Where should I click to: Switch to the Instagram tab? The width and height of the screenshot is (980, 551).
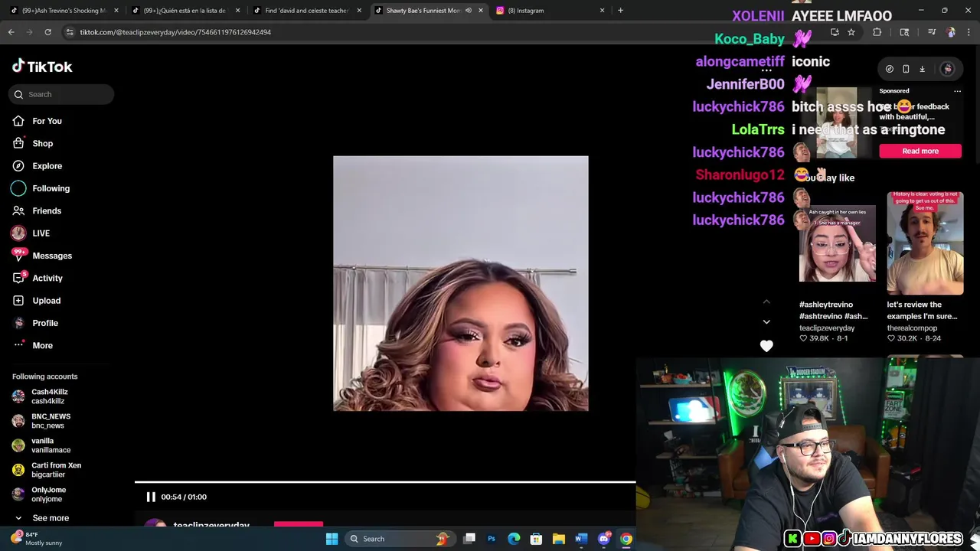pyautogui.click(x=550, y=11)
